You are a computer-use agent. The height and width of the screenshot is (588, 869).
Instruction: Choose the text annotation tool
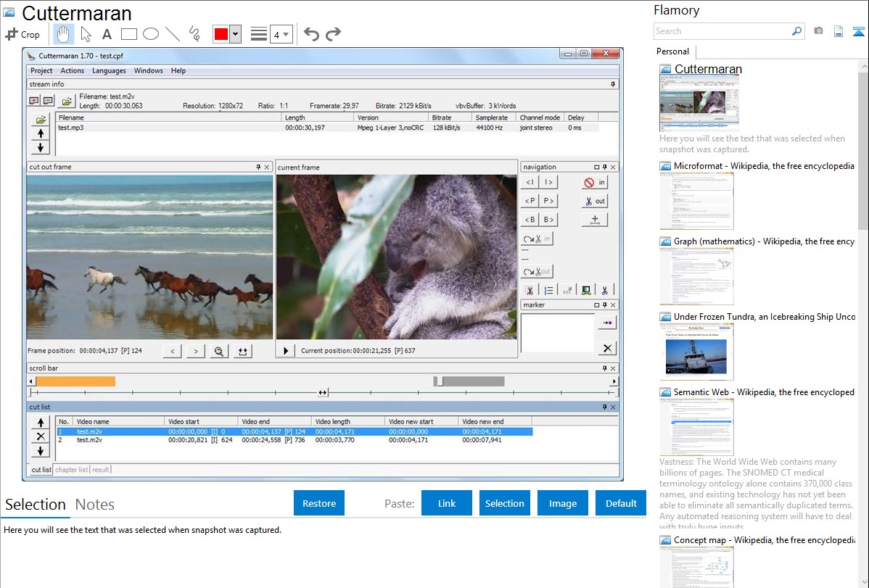[x=107, y=34]
